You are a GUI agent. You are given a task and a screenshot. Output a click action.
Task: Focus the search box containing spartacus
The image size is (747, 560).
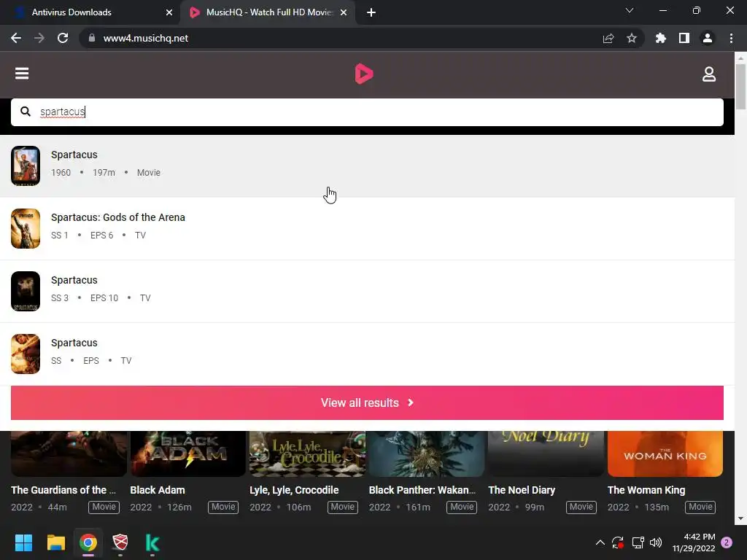pyautogui.click(x=367, y=112)
